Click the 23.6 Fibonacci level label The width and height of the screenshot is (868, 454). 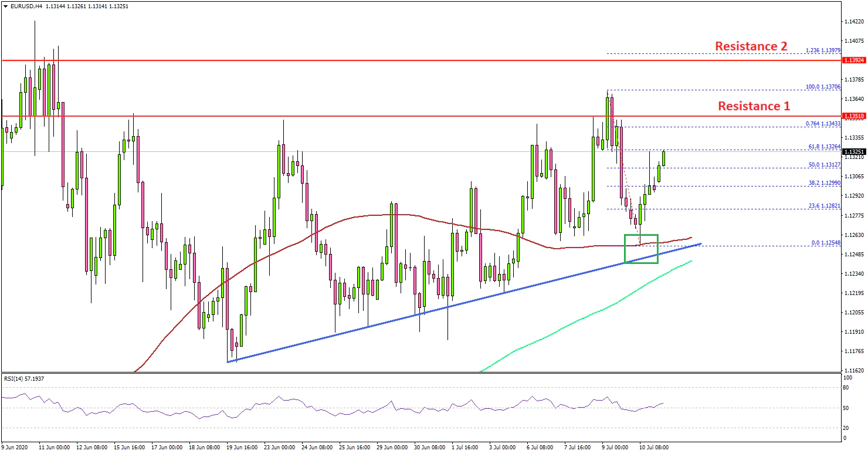pyautogui.click(x=825, y=206)
